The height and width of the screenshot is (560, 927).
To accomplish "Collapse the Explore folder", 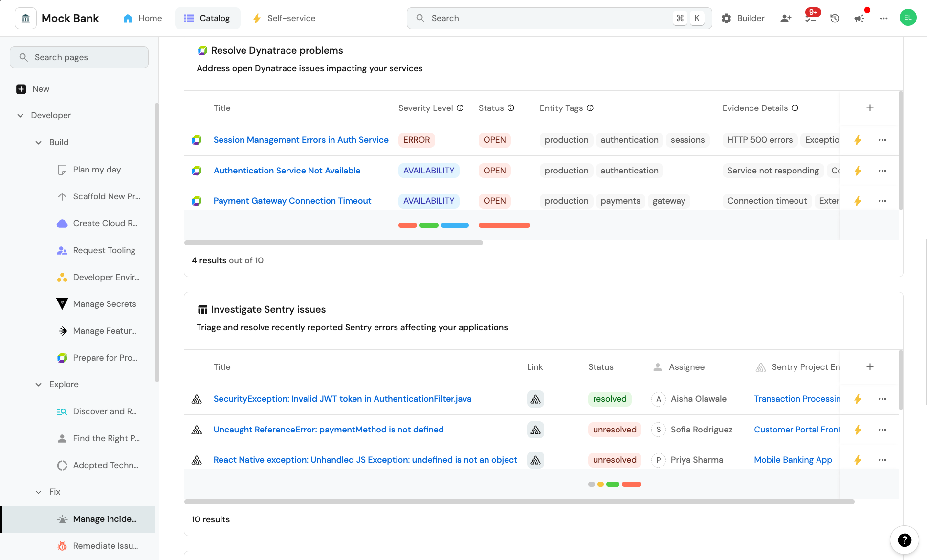I will click(x=39, y=385).
